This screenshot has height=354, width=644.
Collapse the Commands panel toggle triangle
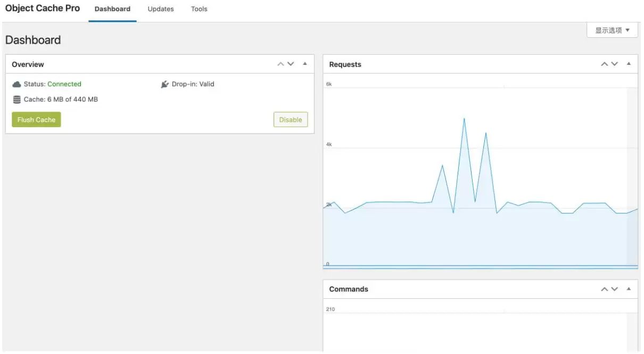coord(629,289)
